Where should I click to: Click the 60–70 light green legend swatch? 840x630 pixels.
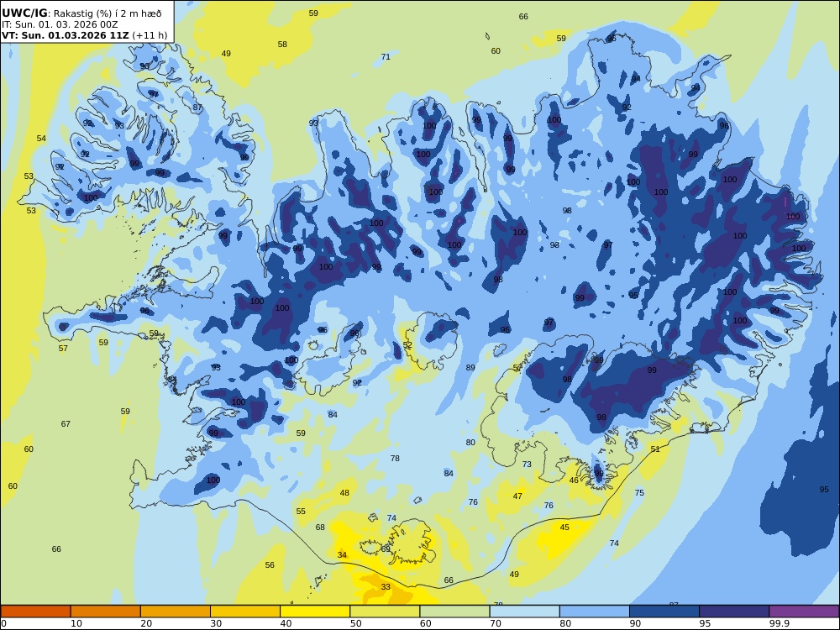click(454, 612)
